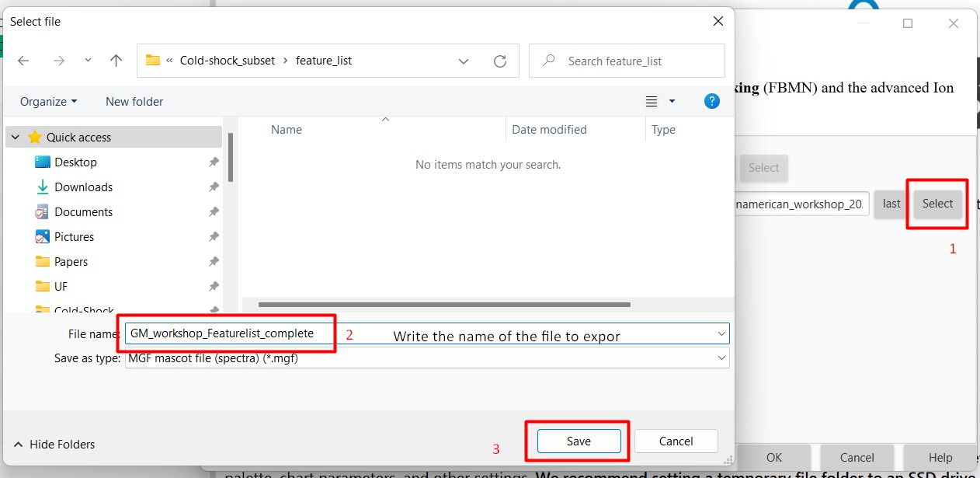Unpin Documents from Quick access

(214, 211)
